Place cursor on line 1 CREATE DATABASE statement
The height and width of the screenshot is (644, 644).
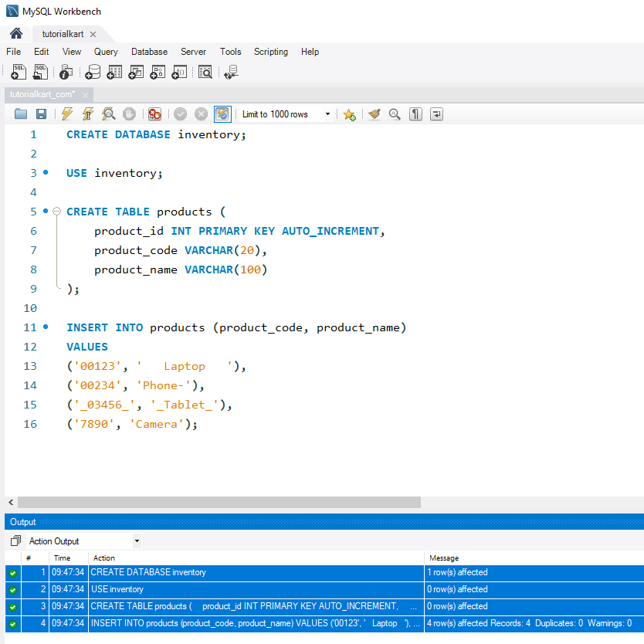pyautogui.click(x=156, y=134)
